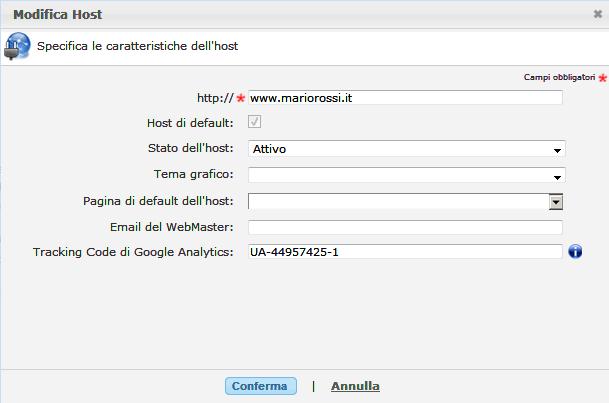Click the Google Analytics Tracking Code field
The height and width of the screenshot is (403, 609).
point(405,252)
